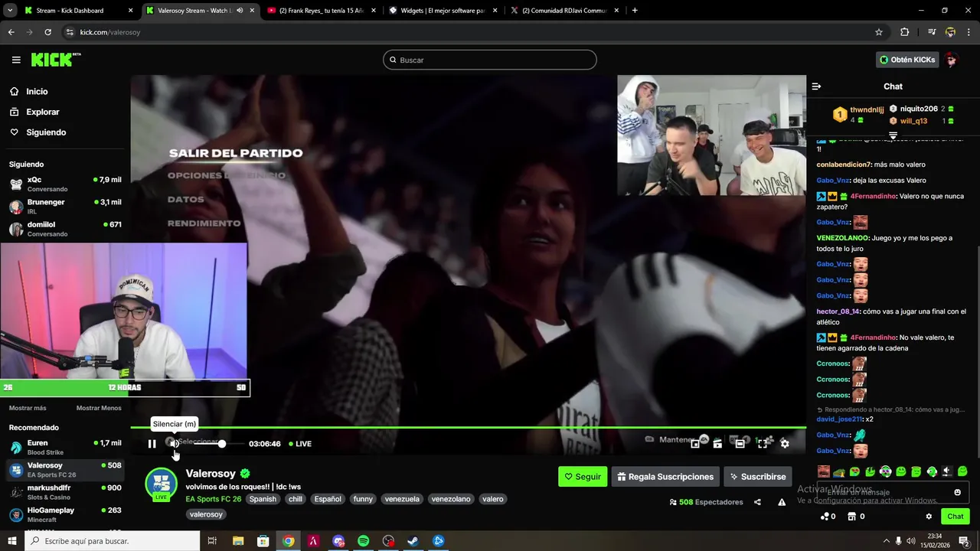Screen dimensions: 980x551
Task: Click the Spanish tag
Action: tap(263, 499)
